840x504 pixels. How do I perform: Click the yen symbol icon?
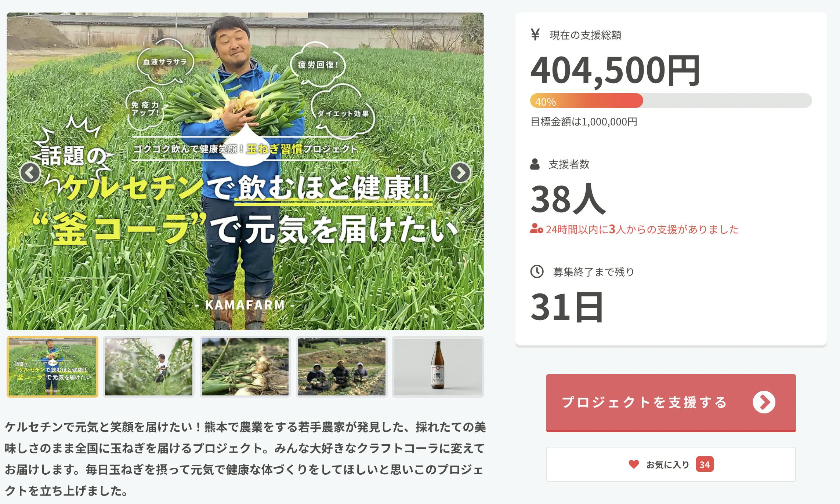[x=535, y=35]
